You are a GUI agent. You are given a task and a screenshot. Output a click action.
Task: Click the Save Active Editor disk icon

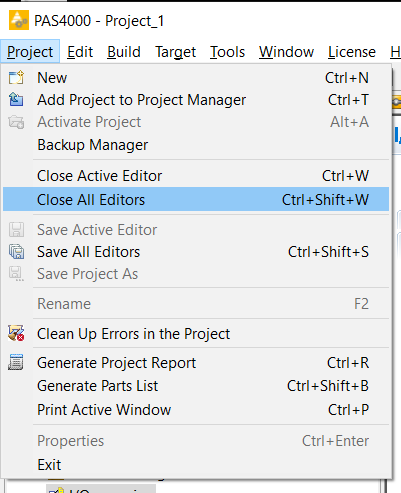click(x=16, y=230)
